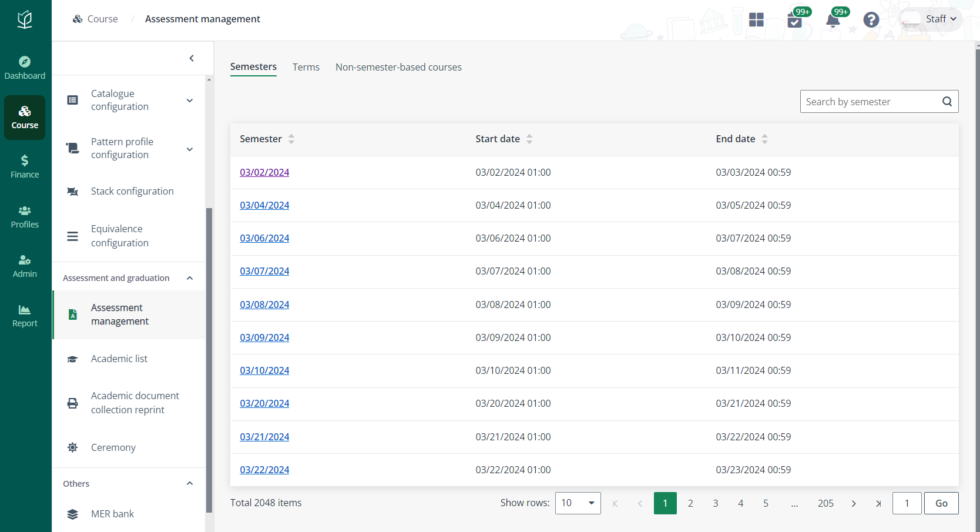Viewport: 980px width, 532px height.
Task: Go to page 3
Action: tap(716, 503)
